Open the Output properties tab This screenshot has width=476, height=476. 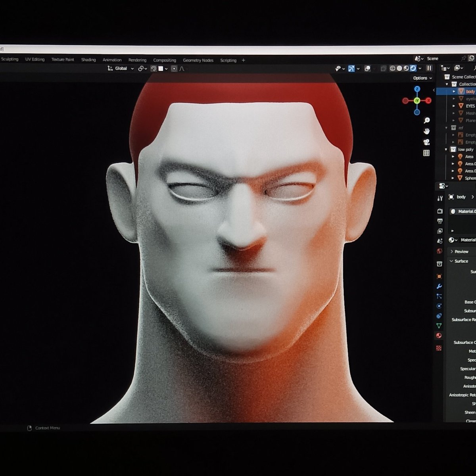pos(440,221)
